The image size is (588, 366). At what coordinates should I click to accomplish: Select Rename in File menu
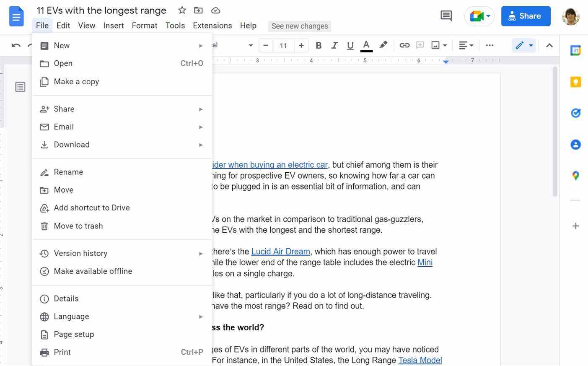tap(122, 172)
